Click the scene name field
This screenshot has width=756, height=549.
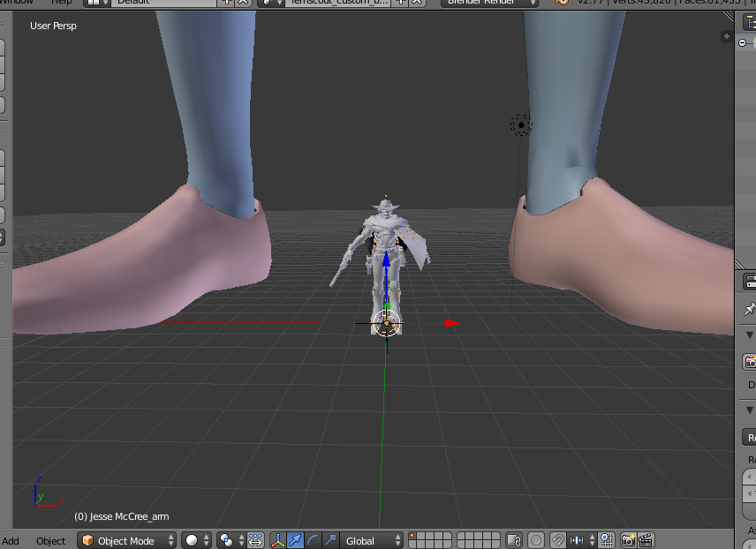(339, 2)
